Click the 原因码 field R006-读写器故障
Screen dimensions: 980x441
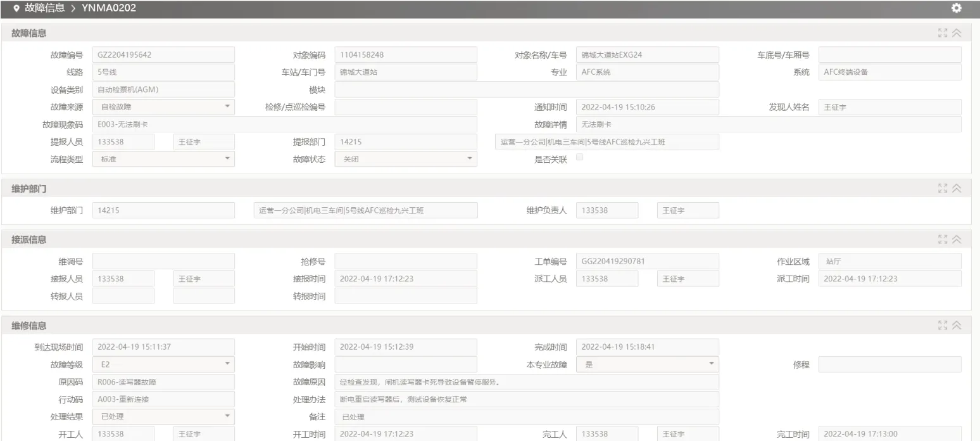click(x=163, y=382)
